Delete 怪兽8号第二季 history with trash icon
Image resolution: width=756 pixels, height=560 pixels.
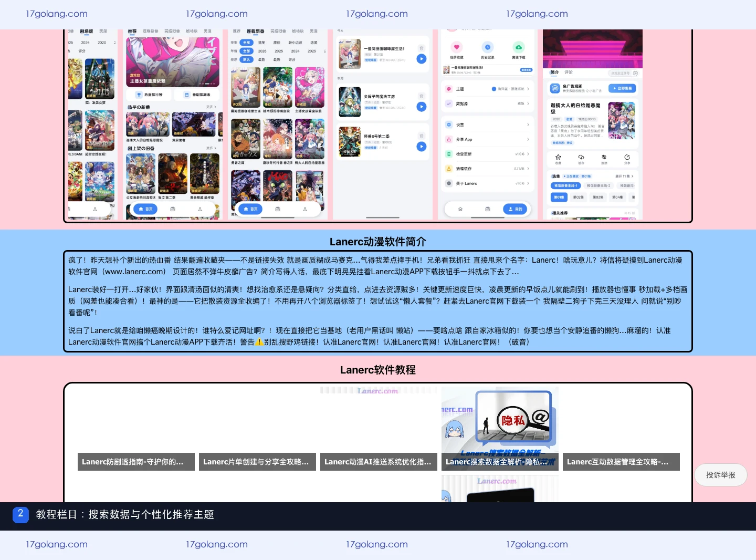(421, 136)
